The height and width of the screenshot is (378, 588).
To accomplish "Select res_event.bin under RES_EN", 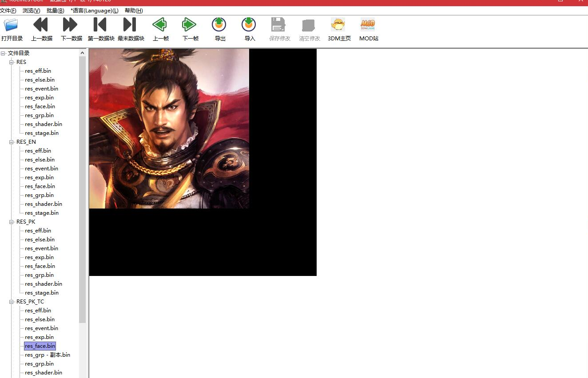I will click(x=41, y=169).
